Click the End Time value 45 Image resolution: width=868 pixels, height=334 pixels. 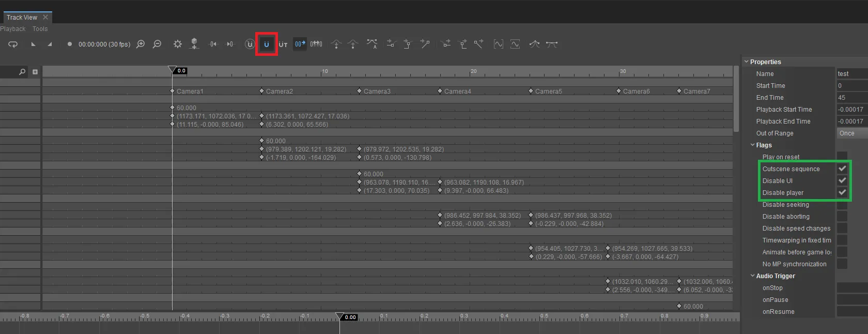tap(852, 97)
